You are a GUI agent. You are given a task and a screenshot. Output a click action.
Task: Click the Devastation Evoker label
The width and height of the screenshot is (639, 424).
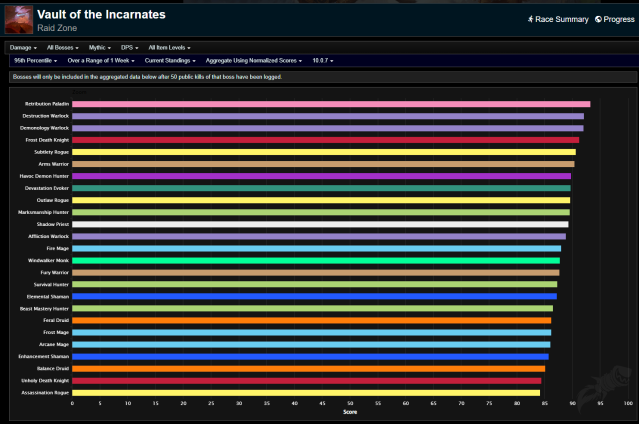pyautogui.click(x=47, y=188)
